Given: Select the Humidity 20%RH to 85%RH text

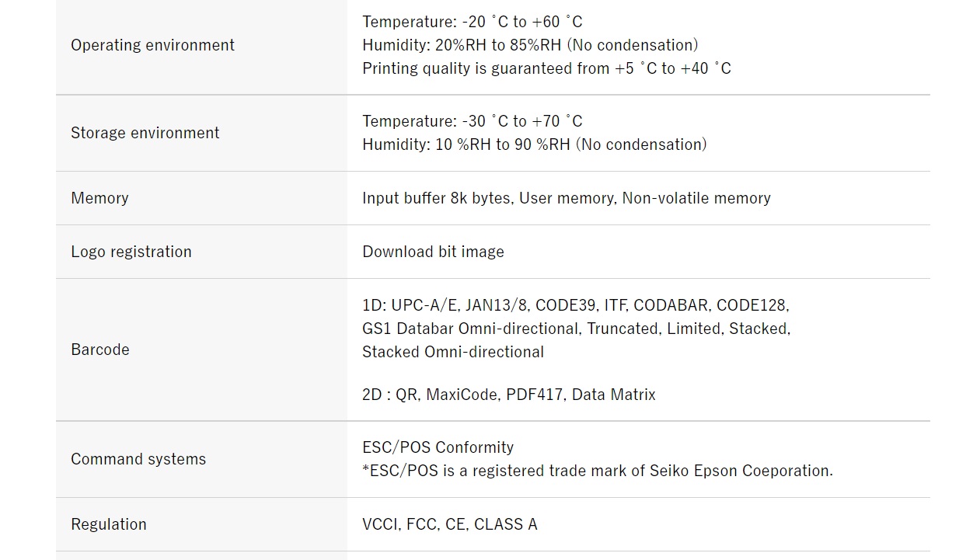Looking at the screenshot, I should (530, 45).
